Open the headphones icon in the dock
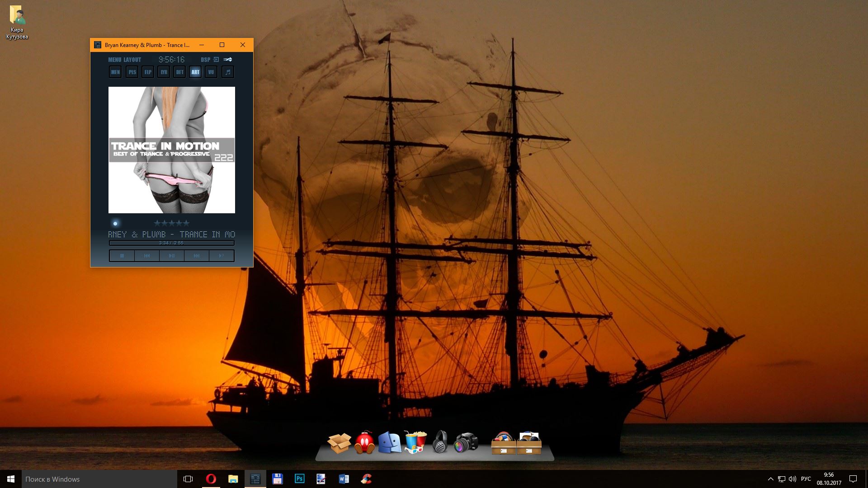This screenshot has height=488, width=868. coord(439,442)
